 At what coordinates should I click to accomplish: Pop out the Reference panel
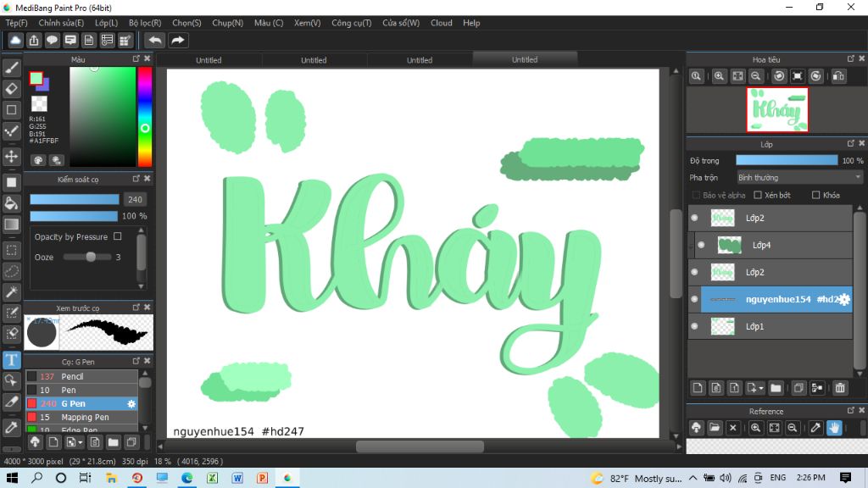tap(851, 411)
